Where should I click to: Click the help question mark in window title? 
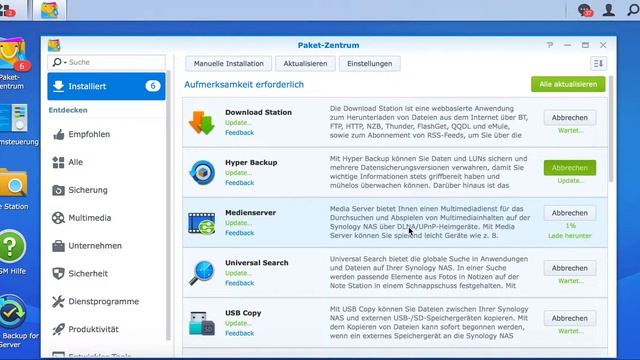[x=550, y=45]
